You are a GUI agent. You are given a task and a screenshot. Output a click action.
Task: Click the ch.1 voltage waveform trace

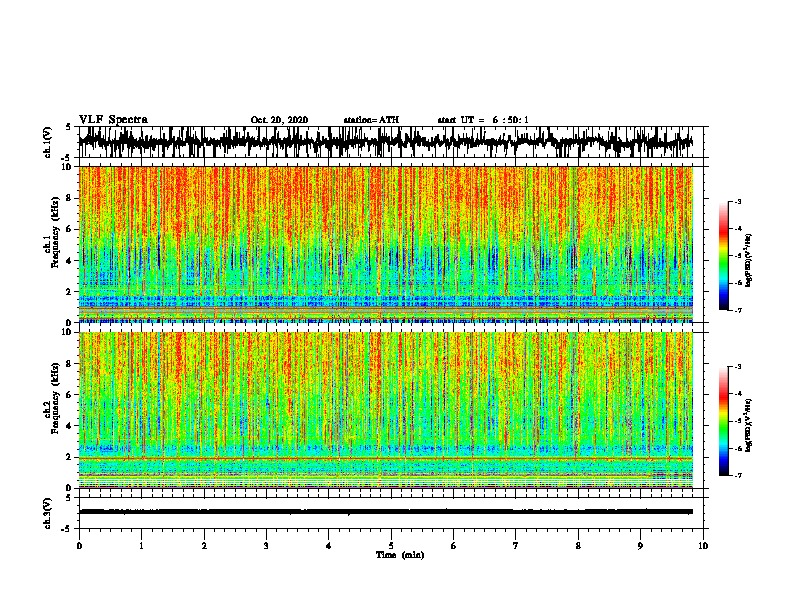click(386, 142)
